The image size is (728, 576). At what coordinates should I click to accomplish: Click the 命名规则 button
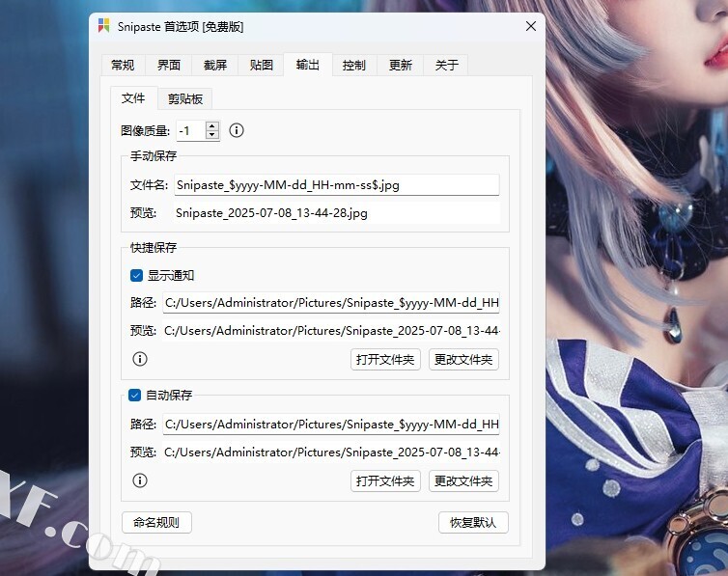156,523
